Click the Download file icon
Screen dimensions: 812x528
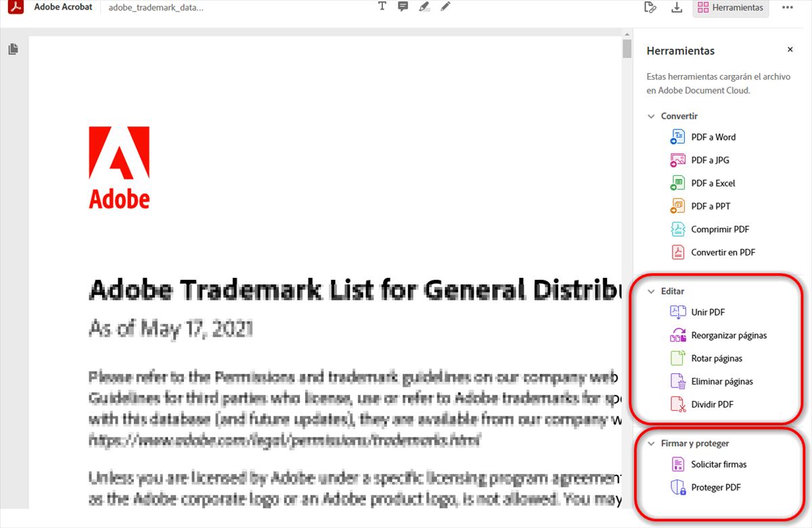point(676,7)
